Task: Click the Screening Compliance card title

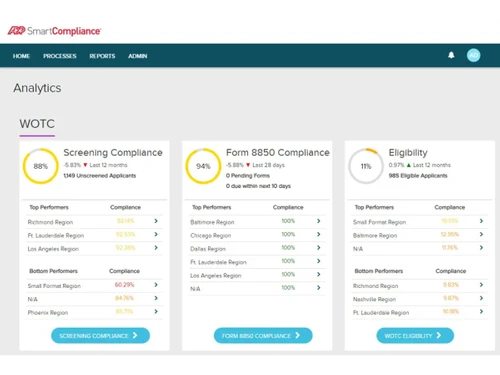Action: click(x=113, y=153)
